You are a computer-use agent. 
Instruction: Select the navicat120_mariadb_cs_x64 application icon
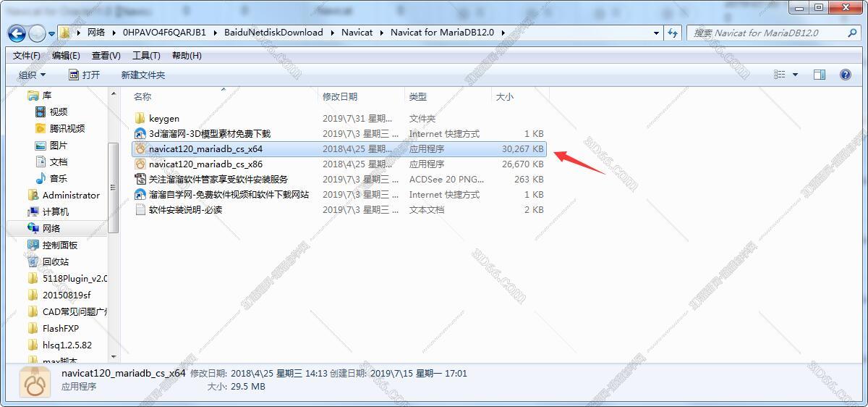(140, 148)
